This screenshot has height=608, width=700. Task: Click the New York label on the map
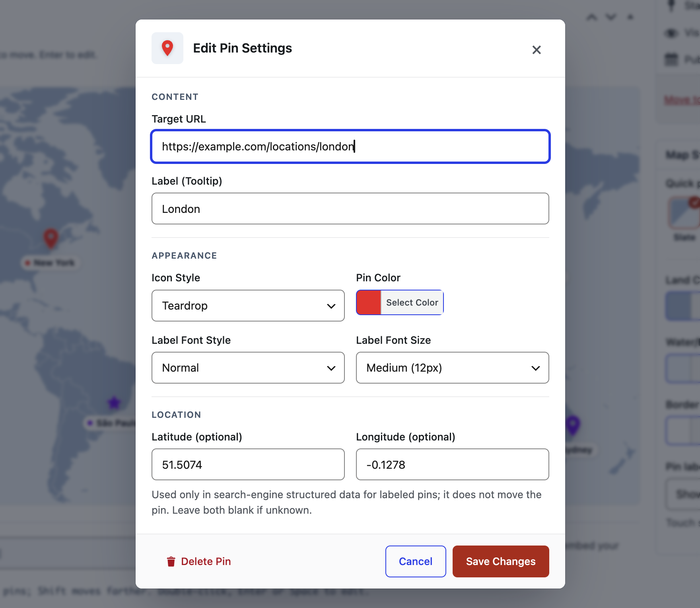click(x=51, y=263)
